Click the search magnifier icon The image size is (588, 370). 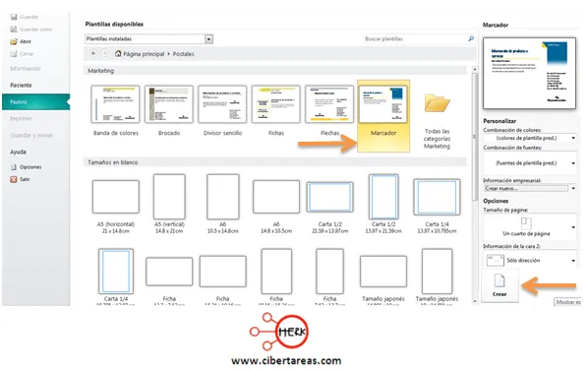(471, 38)
